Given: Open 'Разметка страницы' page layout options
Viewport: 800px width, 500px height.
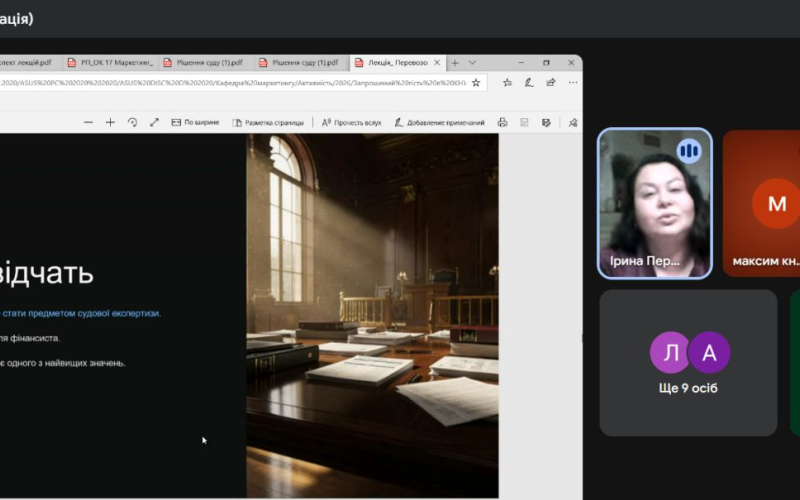Looking at the screenshot, I should coord(268,123).
